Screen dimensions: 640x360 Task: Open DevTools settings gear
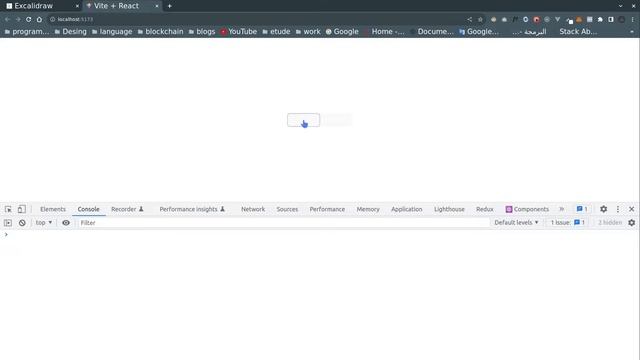pos(603,209)
